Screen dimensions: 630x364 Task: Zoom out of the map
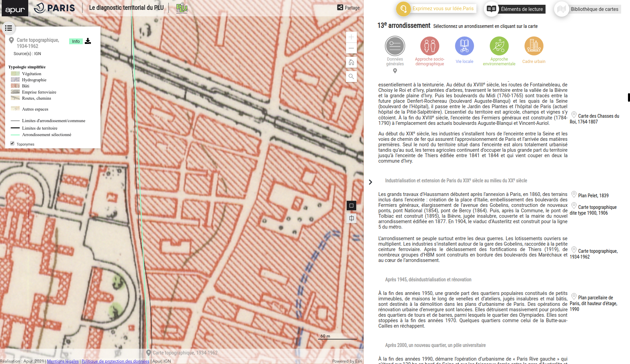tap(351, 48)
